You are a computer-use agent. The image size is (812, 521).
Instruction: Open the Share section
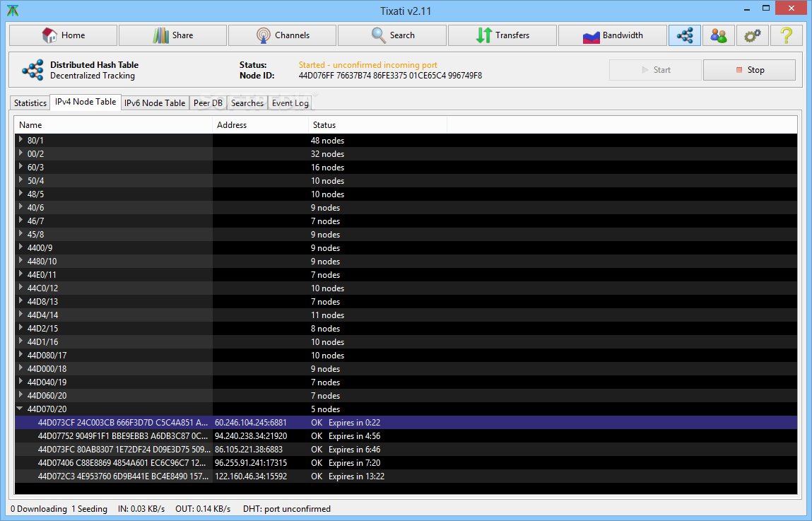pyautogui.click(x=172, y=35)
